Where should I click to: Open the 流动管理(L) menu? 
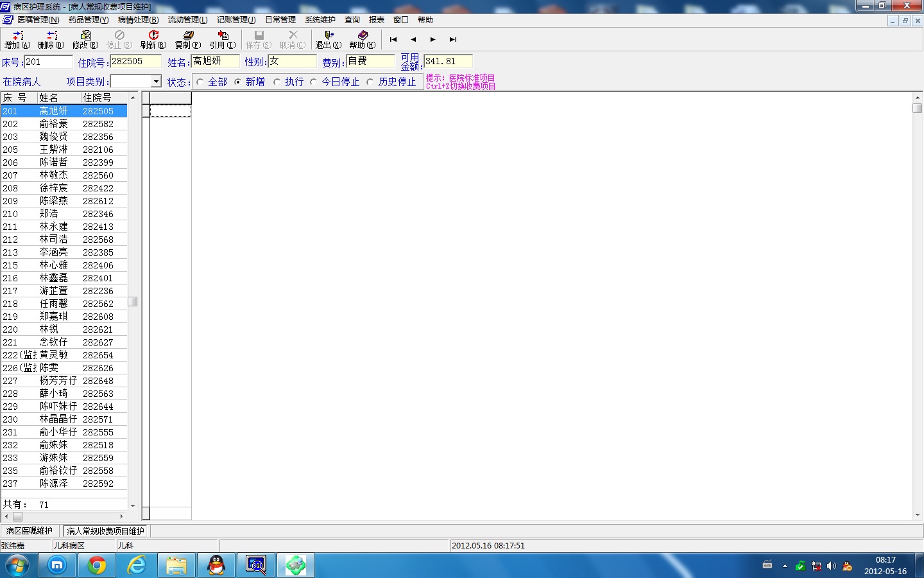click(x=188, y=20)
